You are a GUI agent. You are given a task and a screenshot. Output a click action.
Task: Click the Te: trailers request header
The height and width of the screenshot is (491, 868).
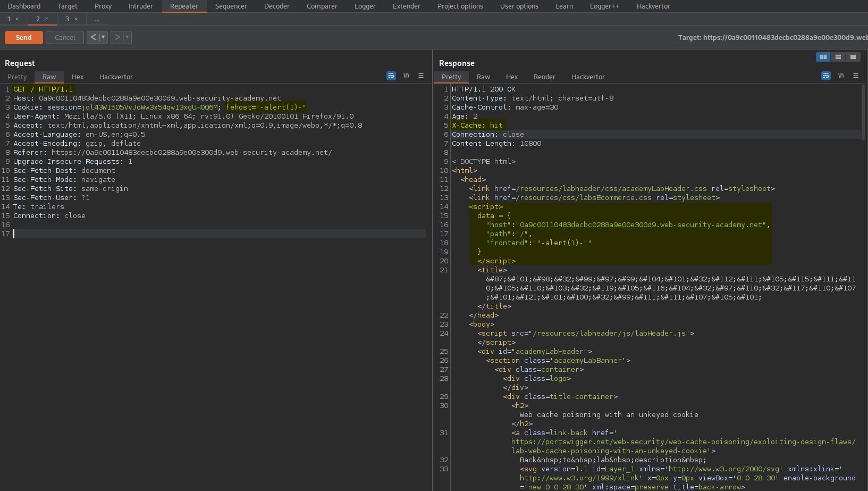pyautogui.click(x=39, y=207)
